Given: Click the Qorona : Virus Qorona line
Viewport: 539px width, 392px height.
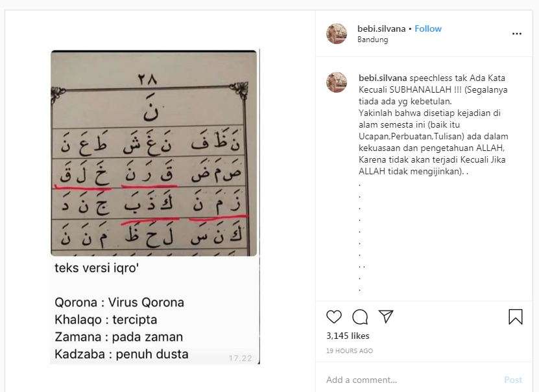Looking at the screenshot, I should (x=120, y=303).
